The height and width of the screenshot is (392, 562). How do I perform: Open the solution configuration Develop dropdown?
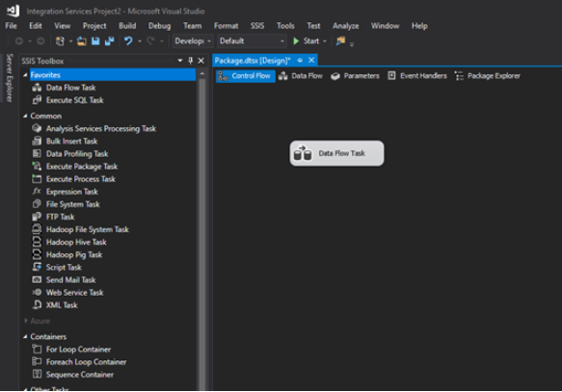pyautogui.click(x=193, y=41)
